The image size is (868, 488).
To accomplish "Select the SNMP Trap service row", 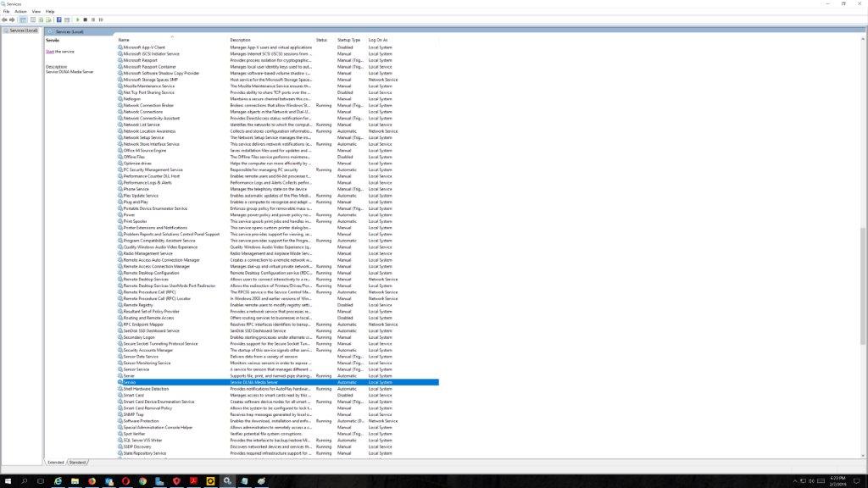I will tap(278, 414).
